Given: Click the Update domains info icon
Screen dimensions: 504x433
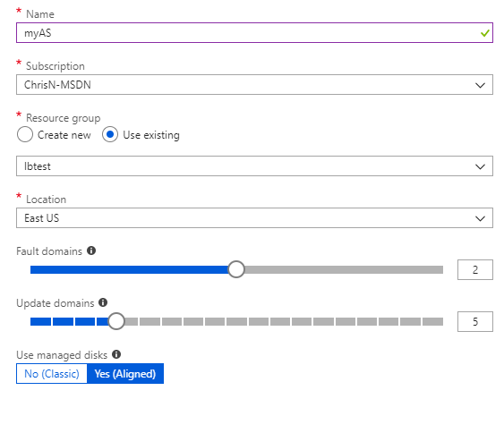Looking at the screenshot, I should [x=103, y=302].
